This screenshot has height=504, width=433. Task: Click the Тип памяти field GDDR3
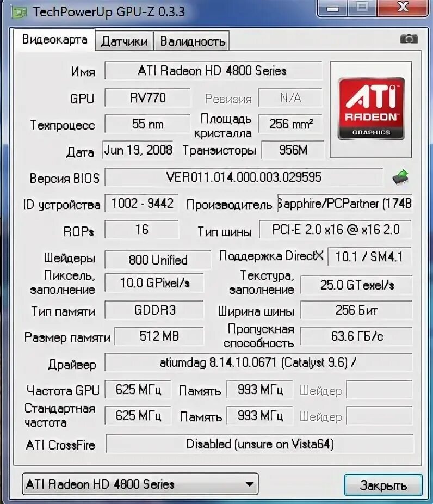pos(154,310)
